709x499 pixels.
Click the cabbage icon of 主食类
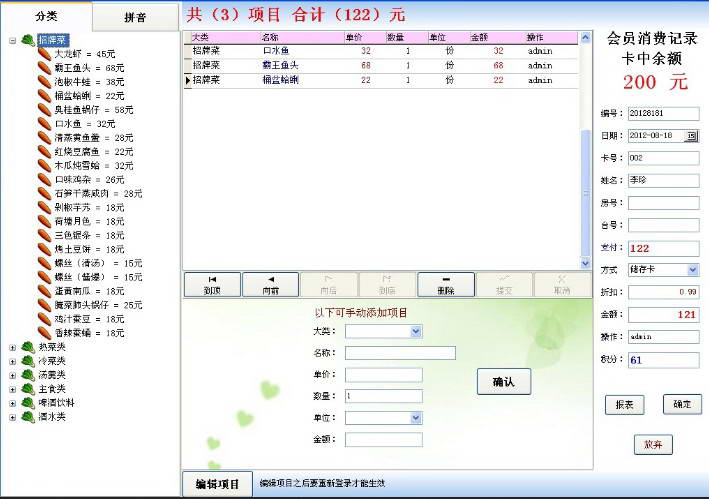pyautogui.click(x=28, y=389)
